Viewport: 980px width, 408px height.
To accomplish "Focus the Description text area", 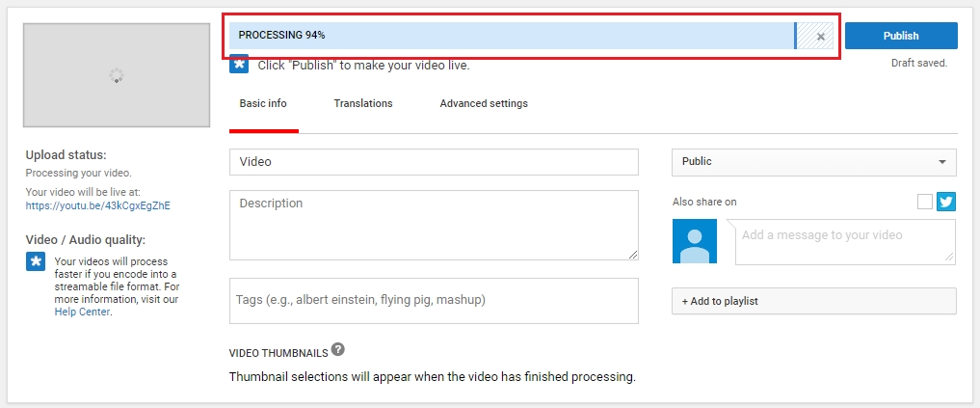I will point(434,226).
